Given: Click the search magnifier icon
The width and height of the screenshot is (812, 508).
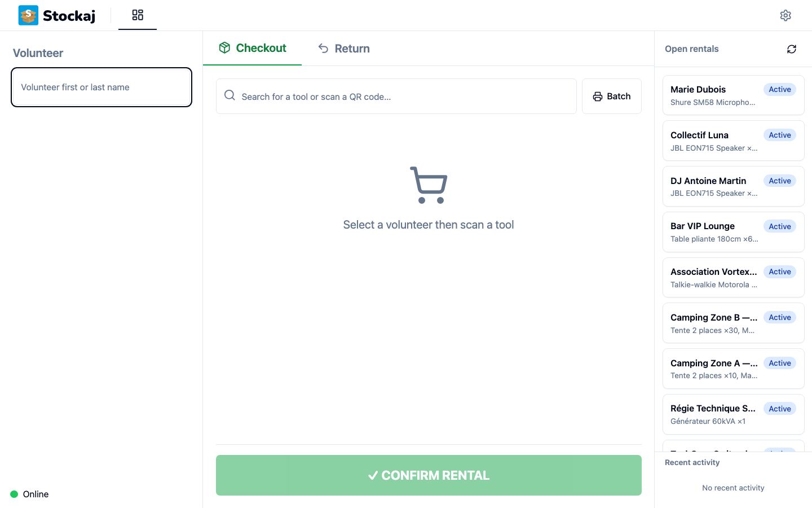Looking at the screenshot, I should point(230,95).
